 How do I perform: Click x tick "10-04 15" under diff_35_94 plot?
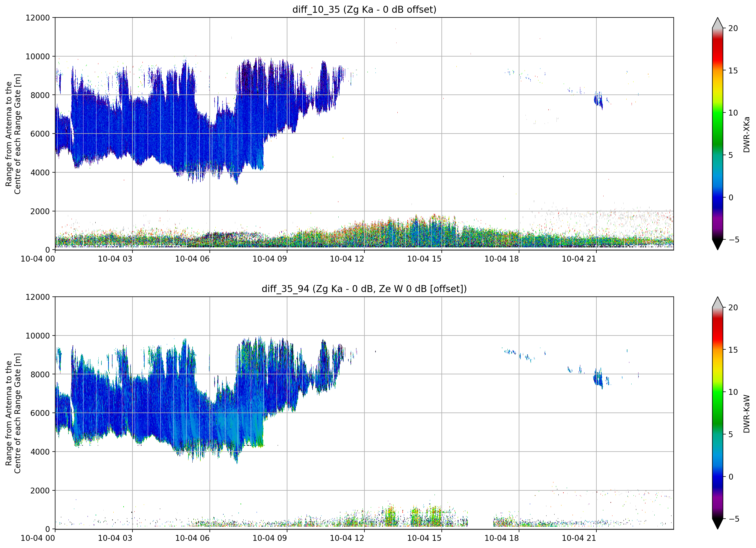(424, 538)
